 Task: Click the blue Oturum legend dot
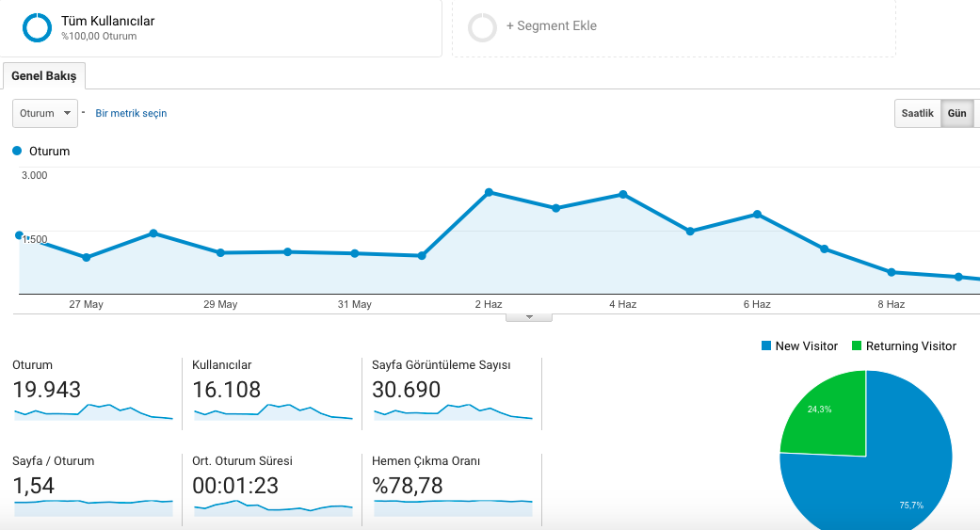(17, 151)
